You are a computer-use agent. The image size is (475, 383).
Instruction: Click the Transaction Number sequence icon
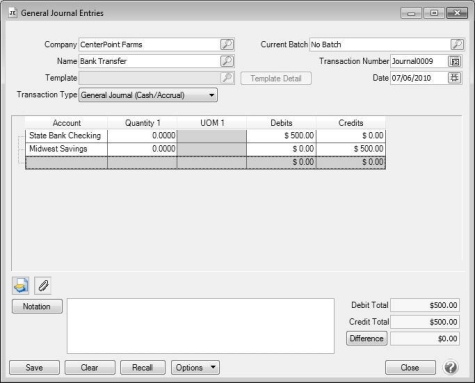pos(455,61)
